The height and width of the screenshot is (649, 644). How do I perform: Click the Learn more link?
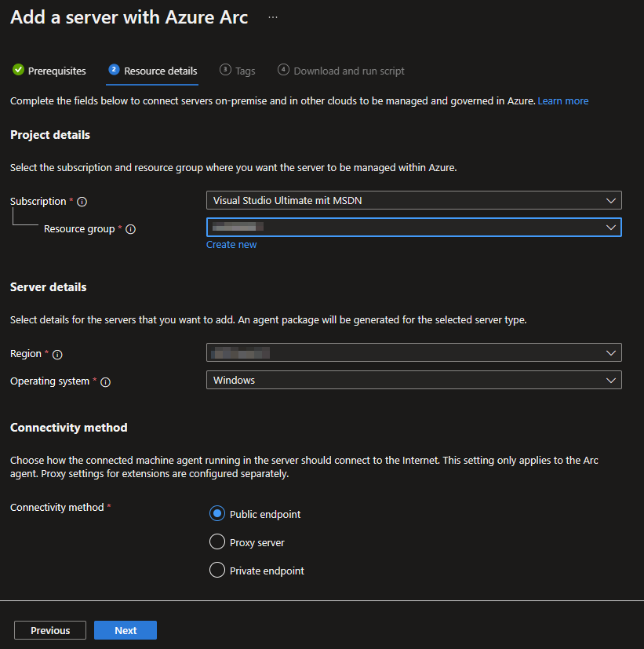click(563, 101)
